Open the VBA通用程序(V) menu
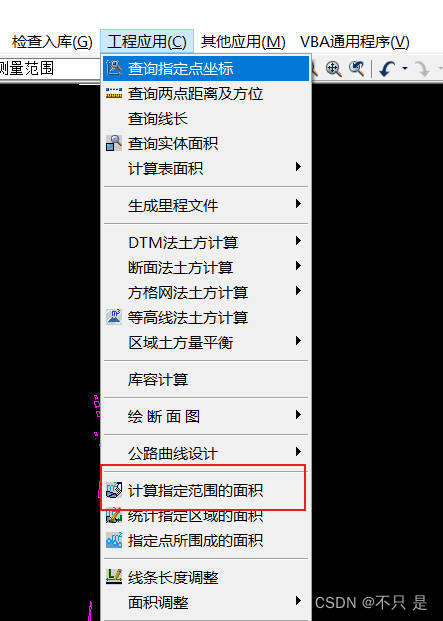The image size is (443, 621). pos(355,42)
